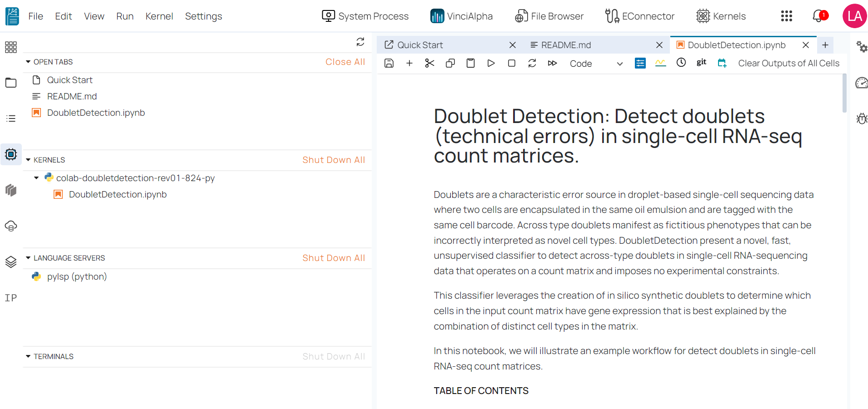
Task: Restart kernel and run all cells
Action: coord(553,63)
